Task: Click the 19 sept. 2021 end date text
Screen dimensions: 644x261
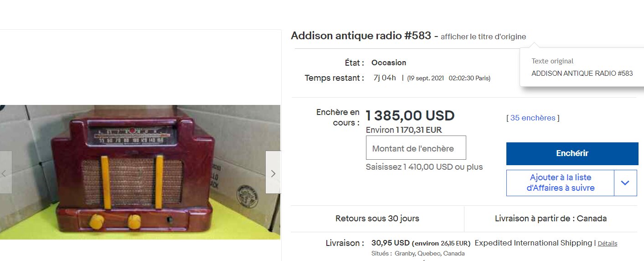Action: (426, 78)
